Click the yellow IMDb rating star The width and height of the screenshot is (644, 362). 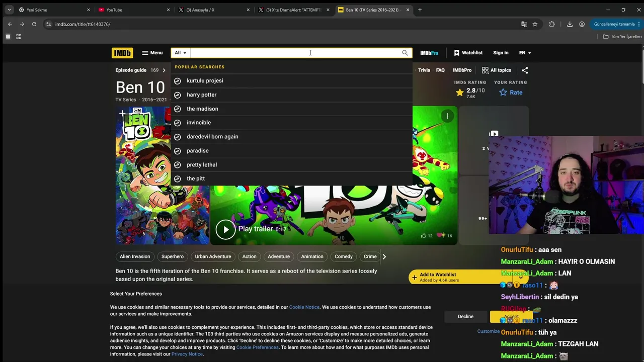tap(460, 93)
